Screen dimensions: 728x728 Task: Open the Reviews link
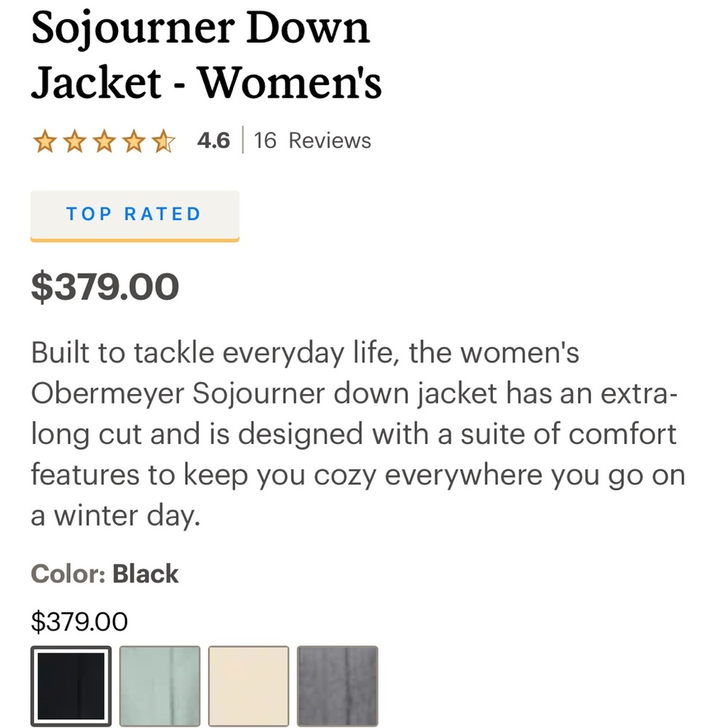tap(330, 141)
